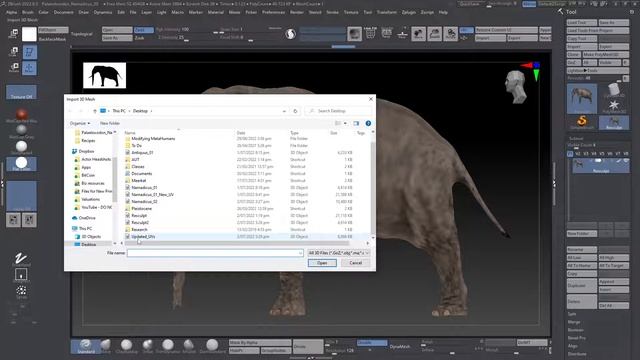Open the Preferences menu

[273, 12]
